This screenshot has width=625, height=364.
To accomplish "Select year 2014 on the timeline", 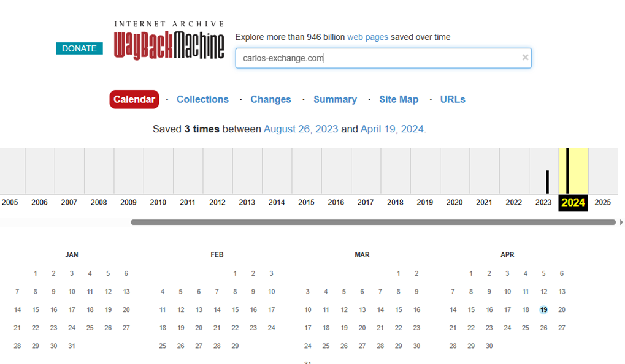I will (277, 202).
